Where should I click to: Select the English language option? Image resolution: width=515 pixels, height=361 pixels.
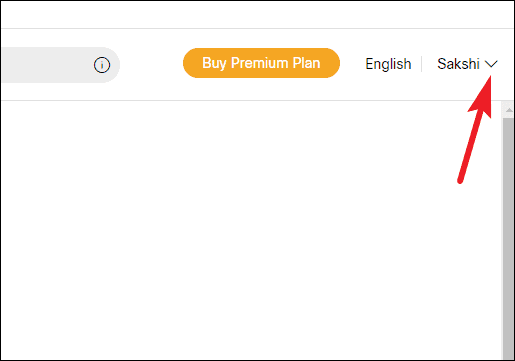coord(388,64)
